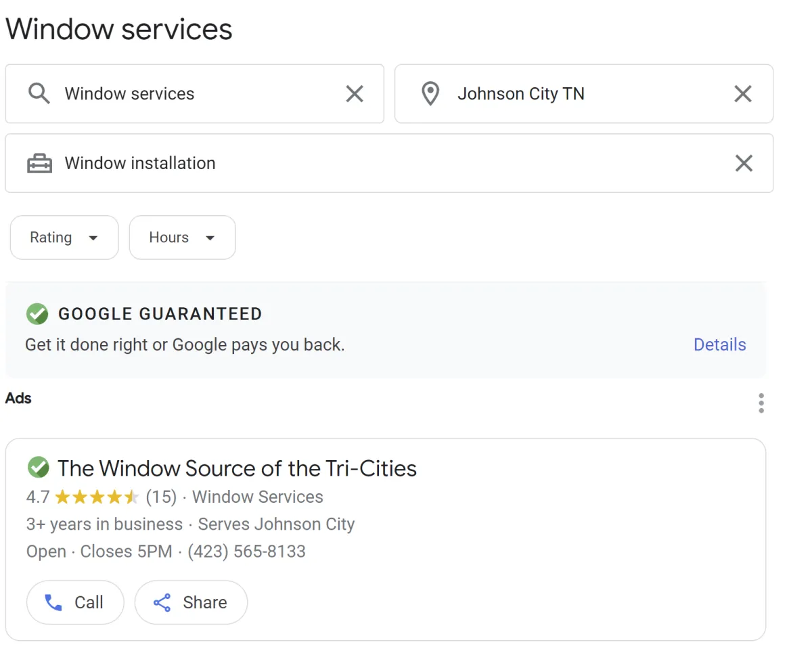Clear the Johnson City TN location
The height and width of the screenshot is (653, 812).
pos(743,94)
